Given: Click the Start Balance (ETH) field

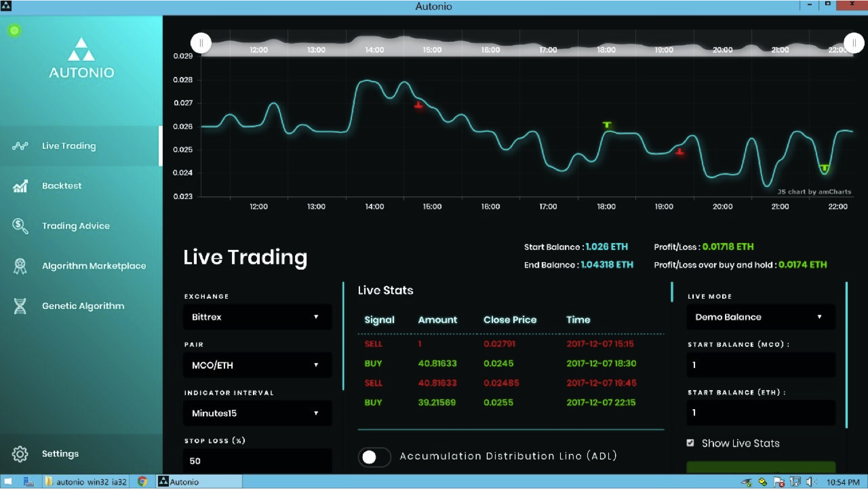Looking at the screenshot, I should (761, 413).
